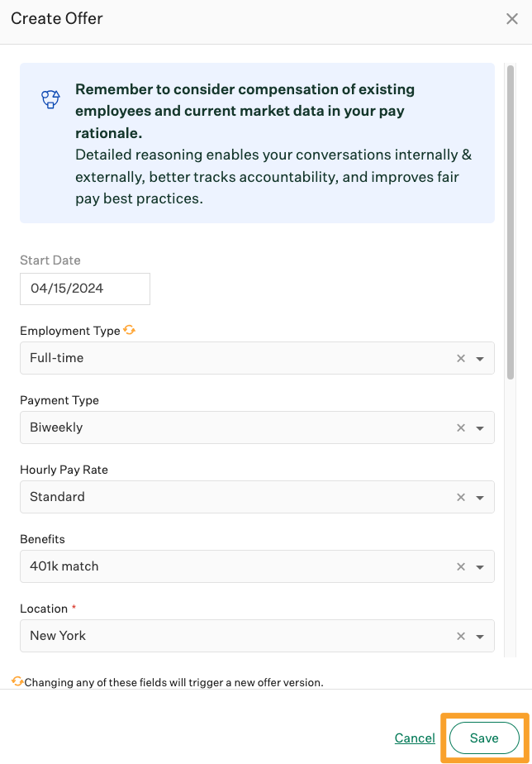The image size is (532, 764).
Task: Clear the Benefits 401k match selection
Action: coord(461,567)
